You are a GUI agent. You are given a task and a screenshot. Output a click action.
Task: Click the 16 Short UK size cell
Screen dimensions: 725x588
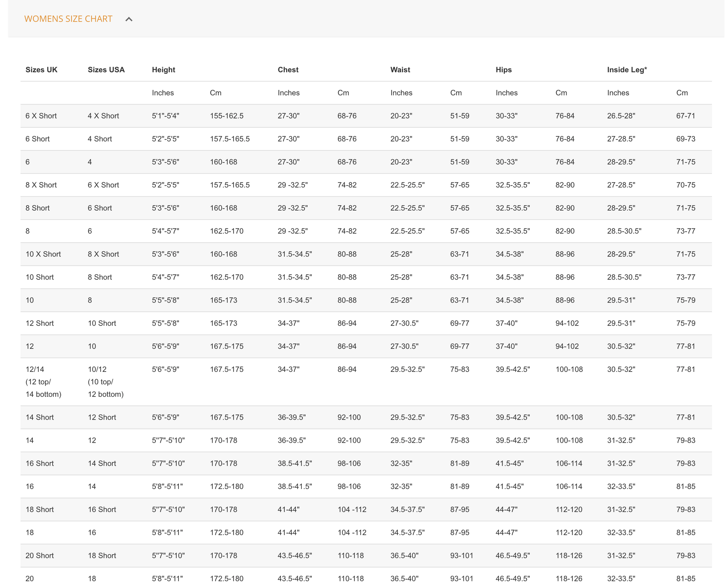pos(39,464)
